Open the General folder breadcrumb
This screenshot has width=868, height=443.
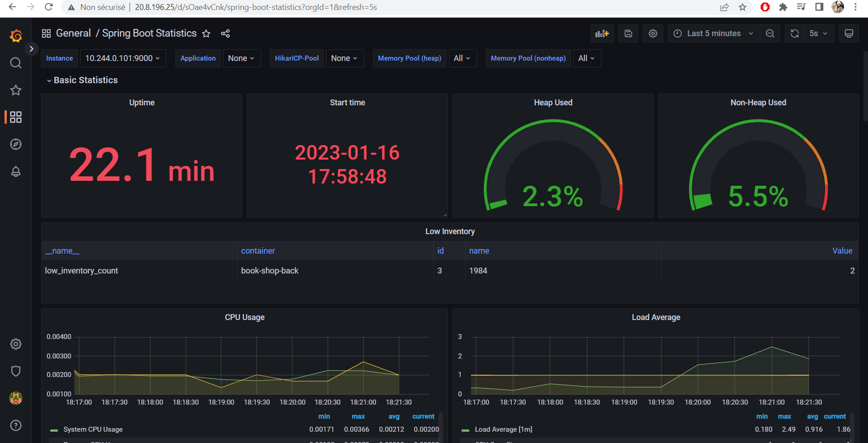pos(73,33)
